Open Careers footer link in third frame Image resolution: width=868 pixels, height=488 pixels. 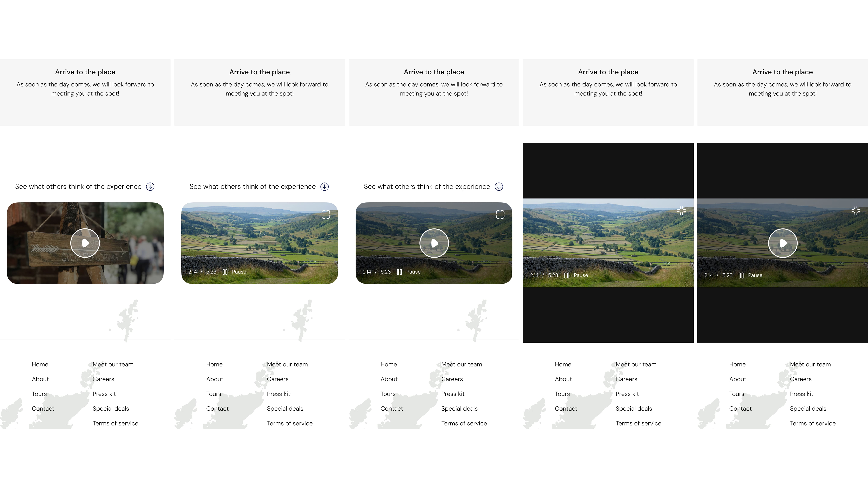pos(452,379)
